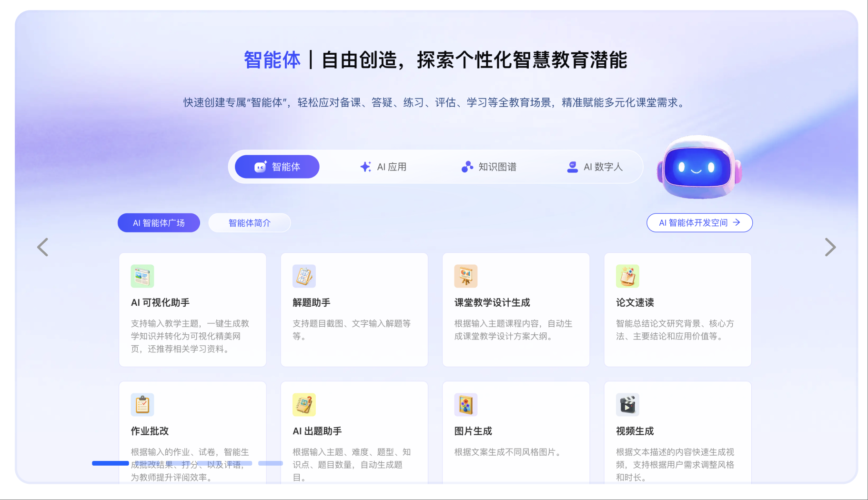The image size is (868, 500).
Task: Open the 课堂教学设计生成 easel icon
Action: [x=465, y=276]
